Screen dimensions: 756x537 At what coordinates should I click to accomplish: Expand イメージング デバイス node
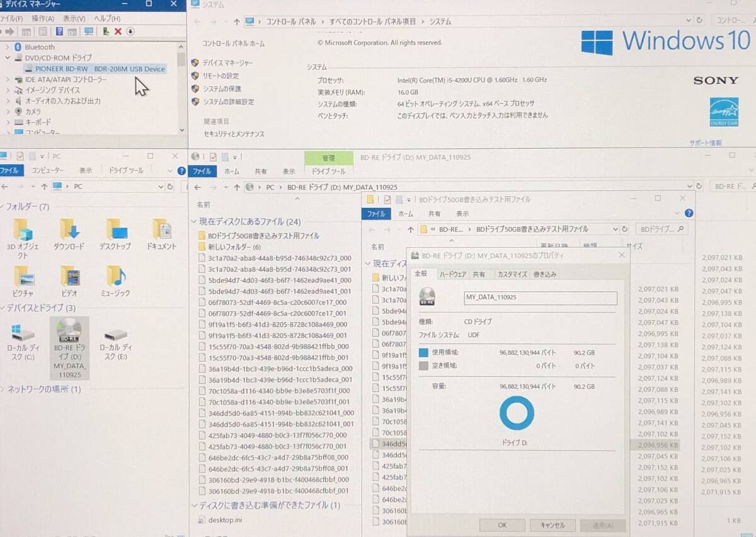click(x=7, y=90)
